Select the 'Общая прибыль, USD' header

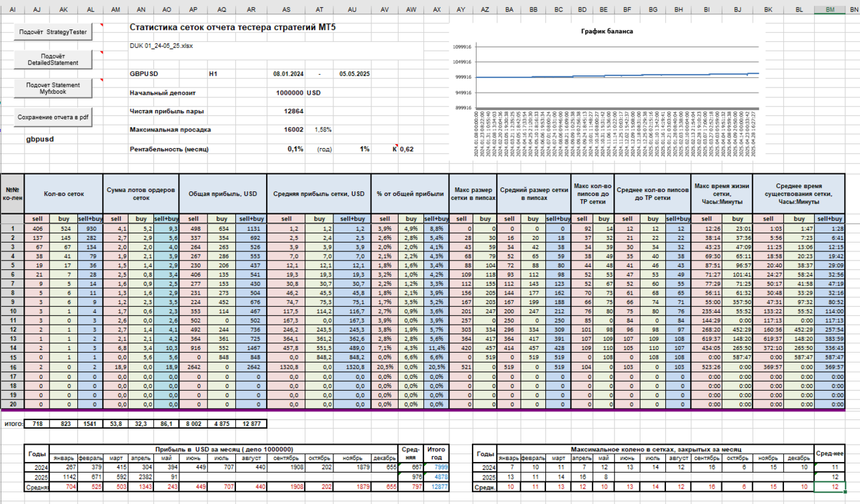pyautogui.click(x=223, y=193)
